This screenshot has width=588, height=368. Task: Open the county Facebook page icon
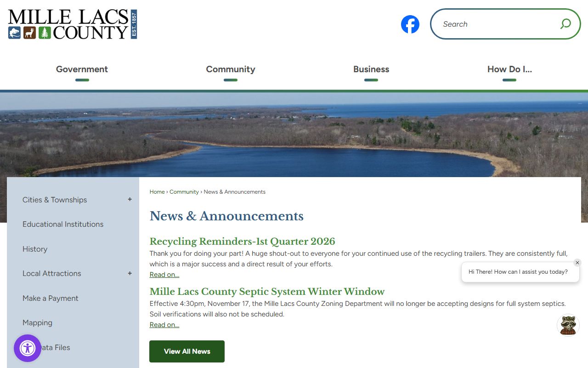[x=410, y=24]
